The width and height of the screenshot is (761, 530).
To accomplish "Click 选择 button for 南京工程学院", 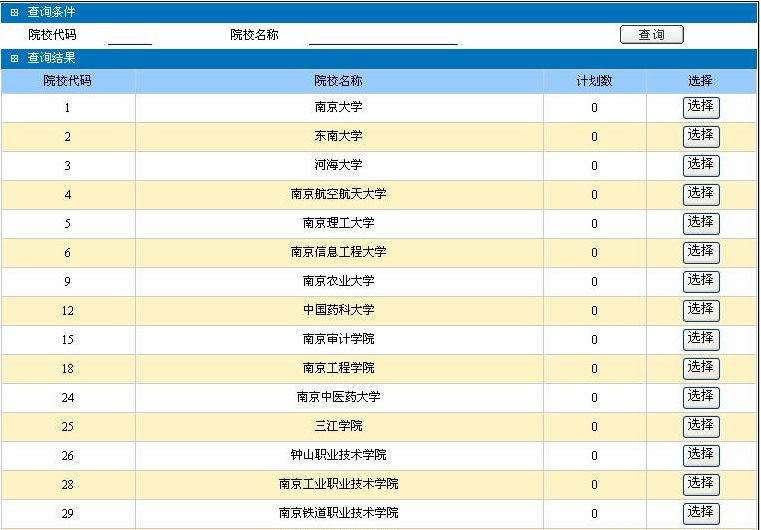I will pyautogui.click(x=701, y=369).
